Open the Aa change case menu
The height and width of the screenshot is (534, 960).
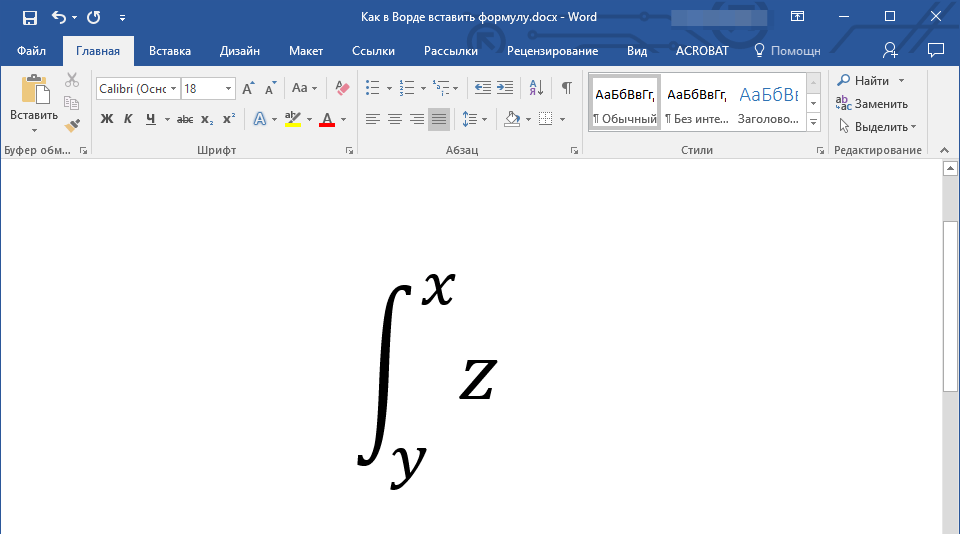coord(304,88)
